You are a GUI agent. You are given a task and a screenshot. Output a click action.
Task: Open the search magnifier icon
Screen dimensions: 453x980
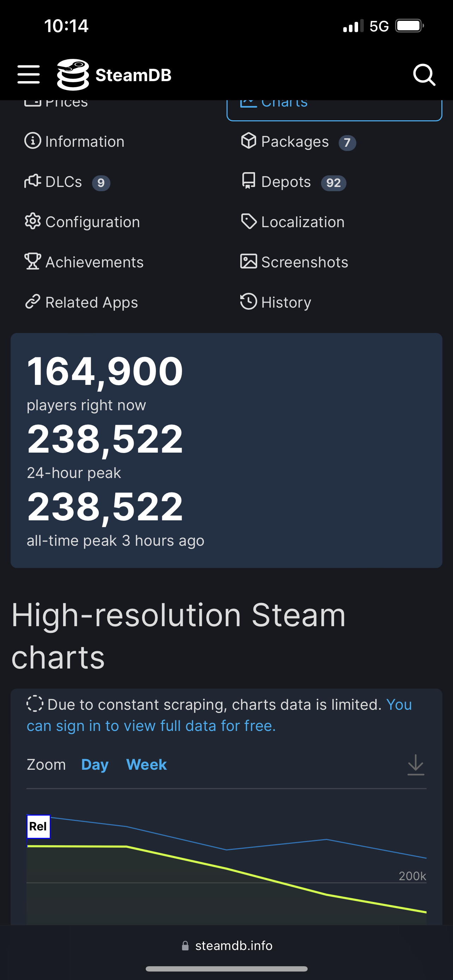(x=424, y=74)
